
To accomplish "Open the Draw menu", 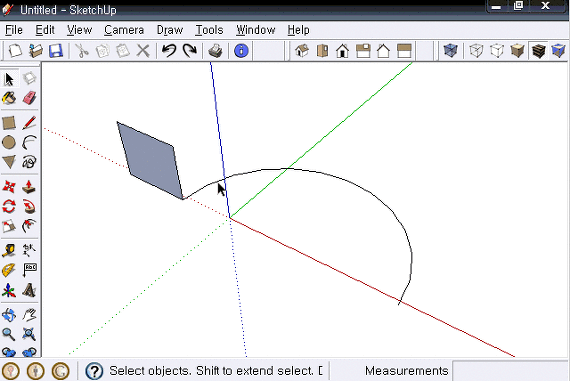I will [x=170, y=30].
